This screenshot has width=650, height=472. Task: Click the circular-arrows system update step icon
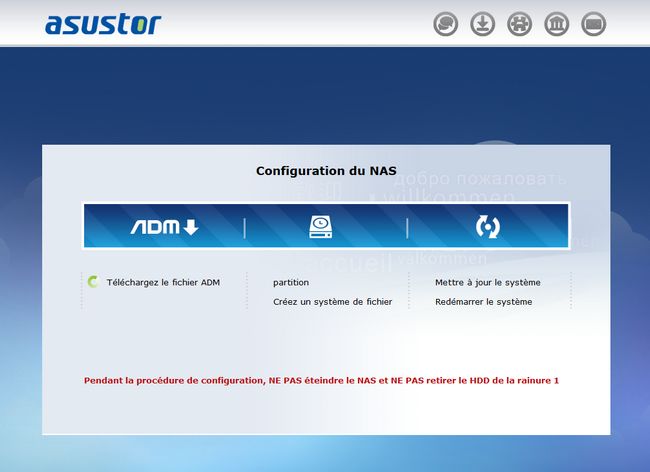[x=488, y=227]
